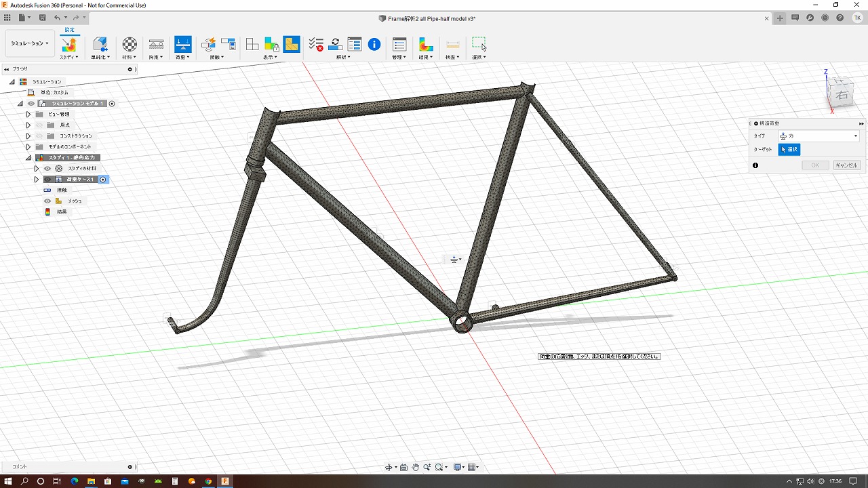The width and height of the screenshot is (868, 488).
Task: Open the 表示 menu dropdown label
Action: tap(271, 58)
